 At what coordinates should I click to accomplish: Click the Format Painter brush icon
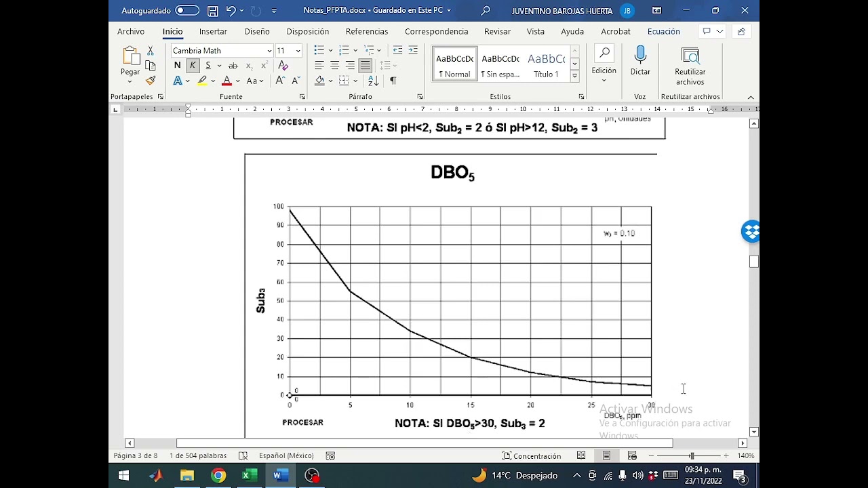pos(151,81)
